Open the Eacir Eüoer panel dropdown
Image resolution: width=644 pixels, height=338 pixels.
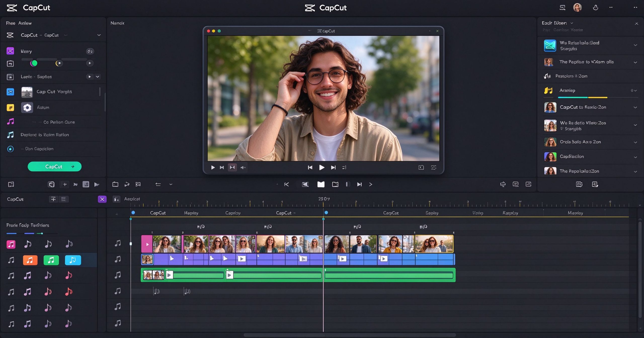572,23
